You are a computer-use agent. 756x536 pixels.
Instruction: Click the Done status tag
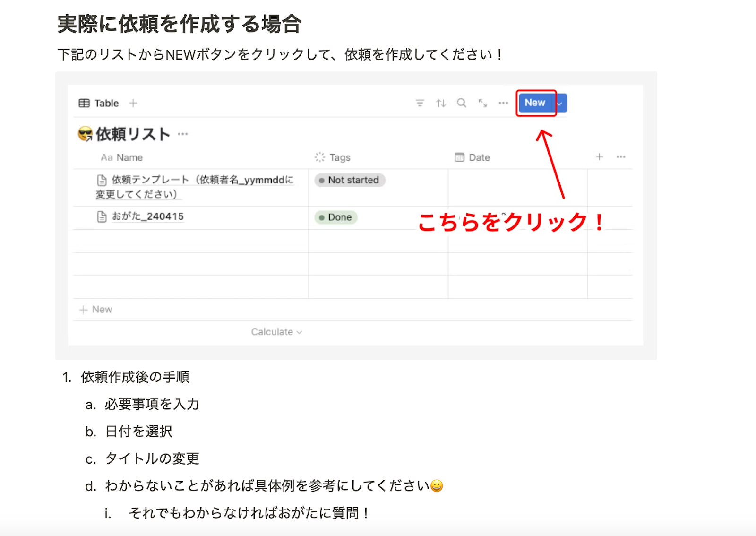336,217
